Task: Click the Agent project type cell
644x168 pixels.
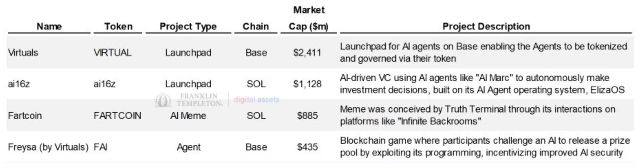Action: coord(189,147)
